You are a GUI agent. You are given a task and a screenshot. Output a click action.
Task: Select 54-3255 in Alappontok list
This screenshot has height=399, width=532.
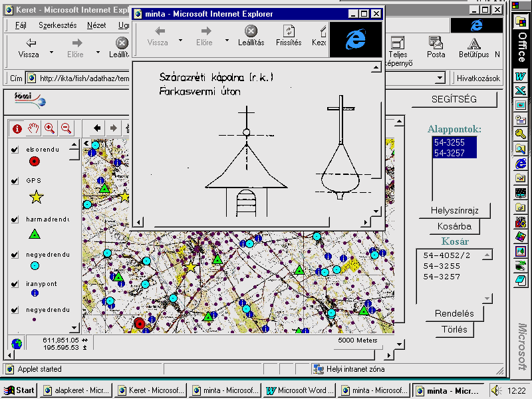pos(450,142)
